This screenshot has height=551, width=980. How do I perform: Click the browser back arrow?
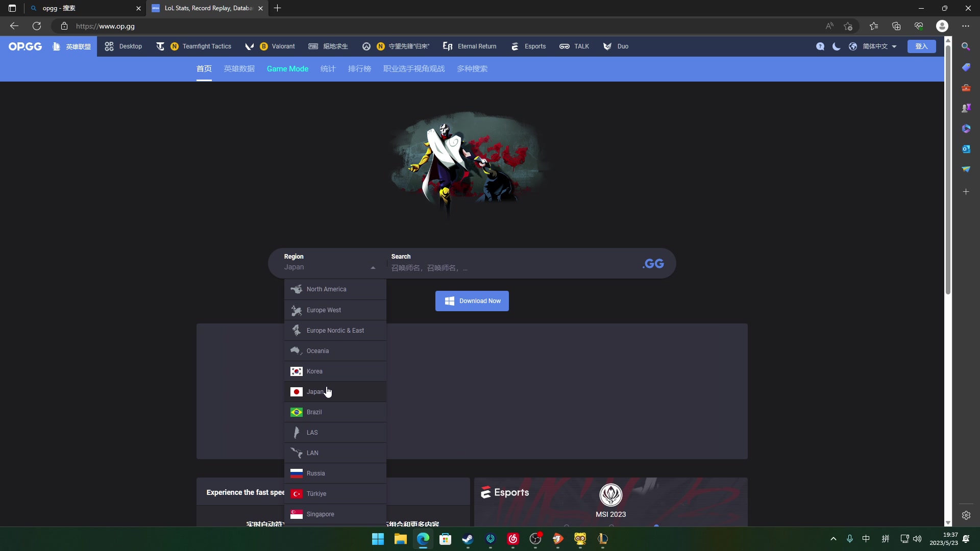point(14,26)
